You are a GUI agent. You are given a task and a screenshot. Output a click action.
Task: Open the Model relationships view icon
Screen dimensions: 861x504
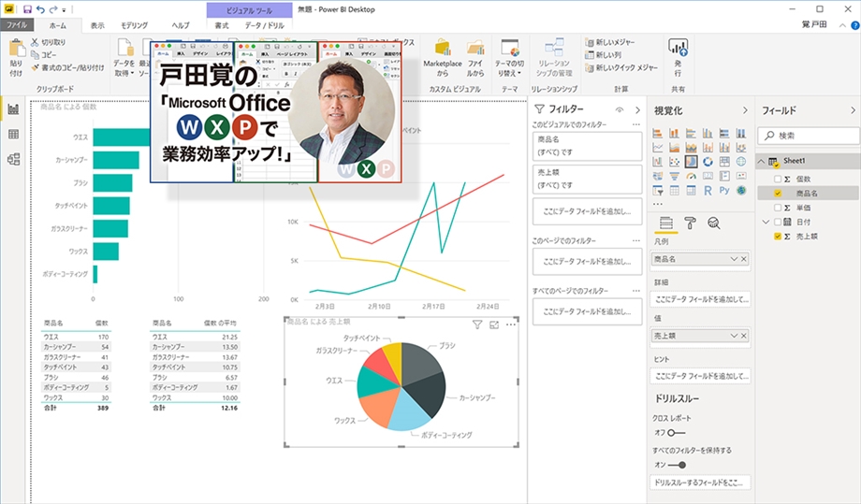pos(13,160)
